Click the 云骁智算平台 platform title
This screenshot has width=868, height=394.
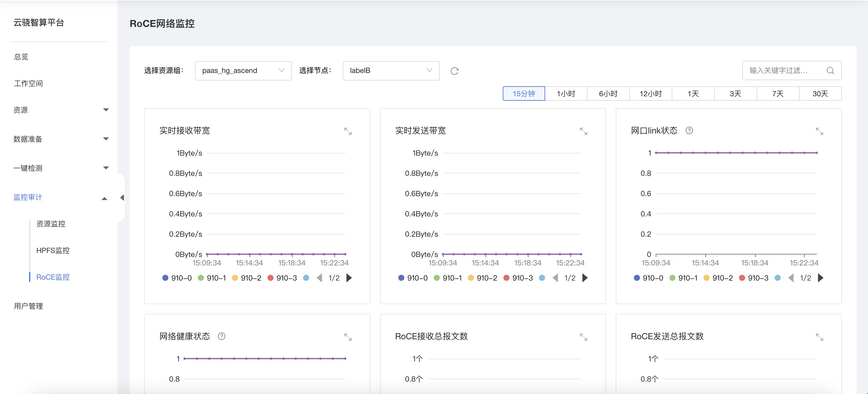39,23
